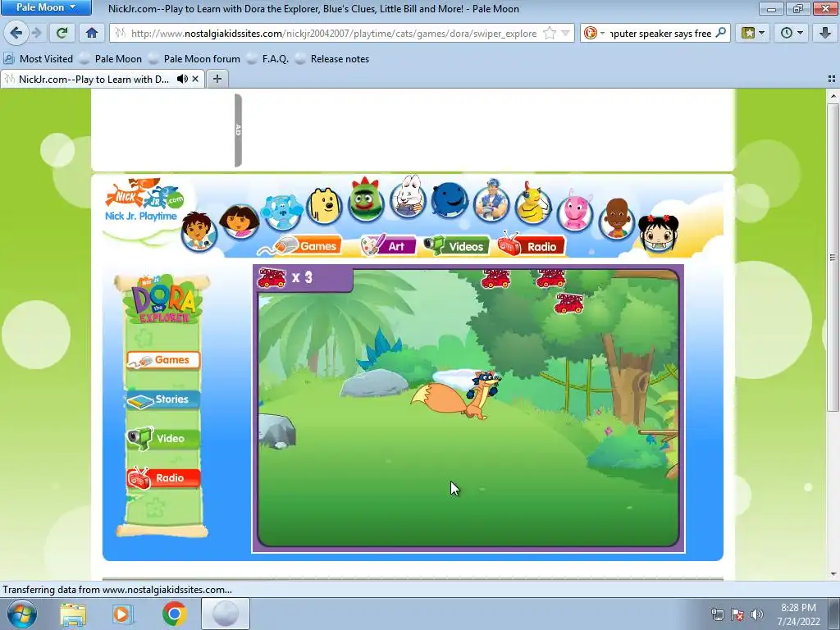Click the Radio sidebar button
The height and width of the screenshot is (630, 840).
[163, 478]
